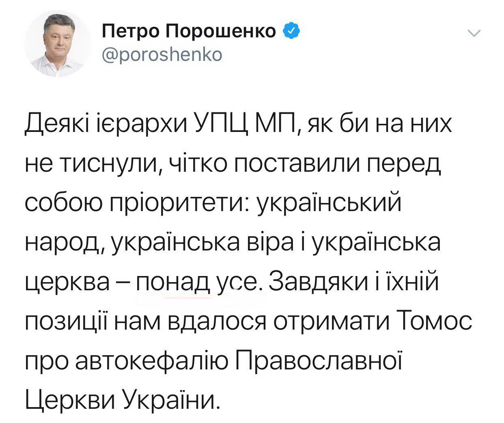
Task: Open the display name Петро Порошенко
Action: point(189,32)
